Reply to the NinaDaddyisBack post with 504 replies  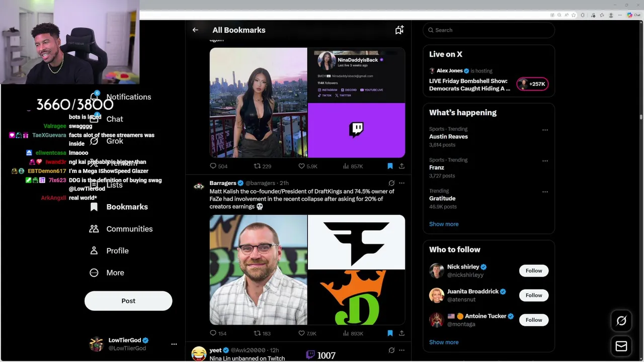[x=218, y=166]
